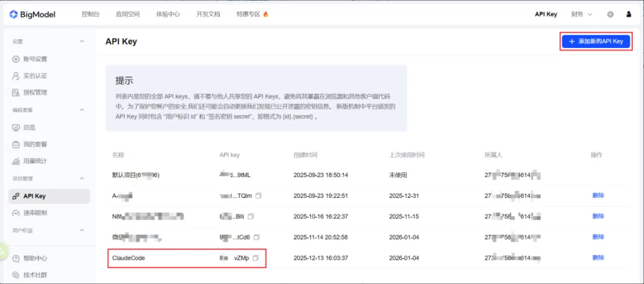Screen dimensions: 644x284
Task: Open 账号设置 in sidebar
Action: coord(35,59)
